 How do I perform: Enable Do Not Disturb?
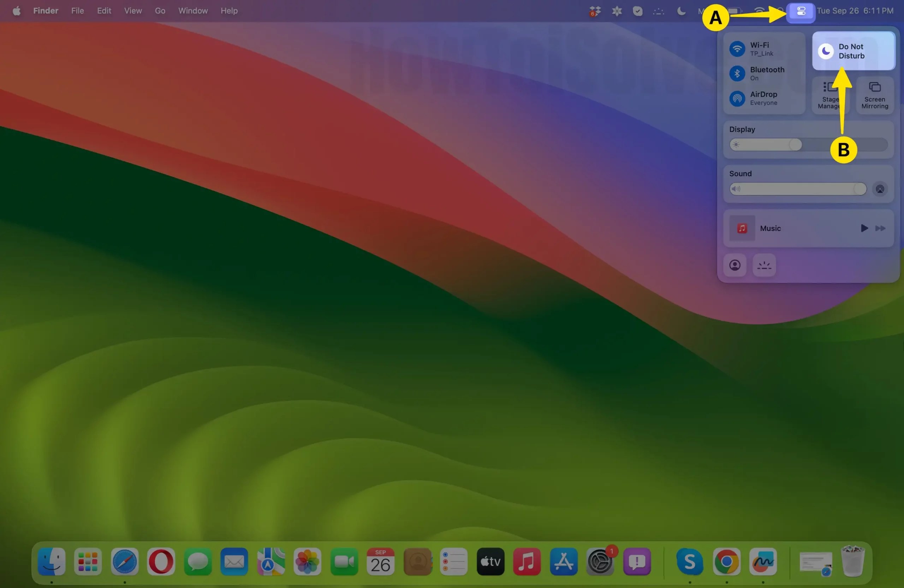tap(853, 51)
